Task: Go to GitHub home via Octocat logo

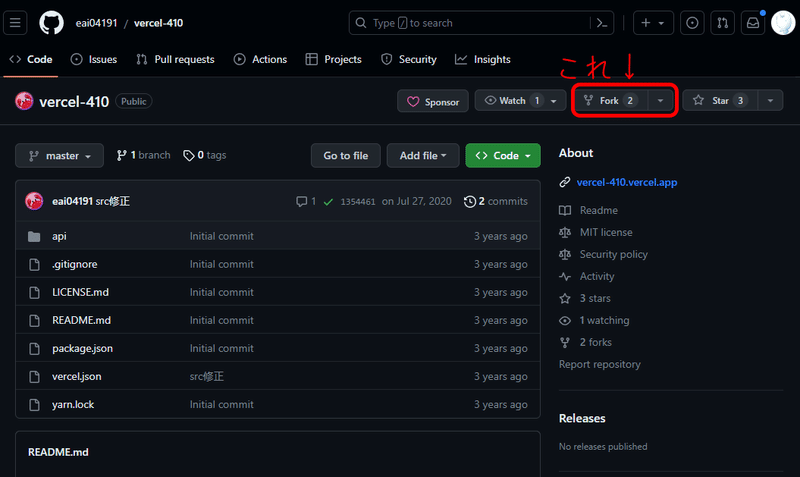Action: coord(52,23)
